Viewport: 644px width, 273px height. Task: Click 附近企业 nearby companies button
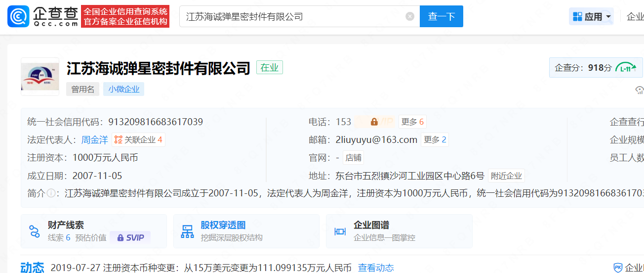[506, 176]
